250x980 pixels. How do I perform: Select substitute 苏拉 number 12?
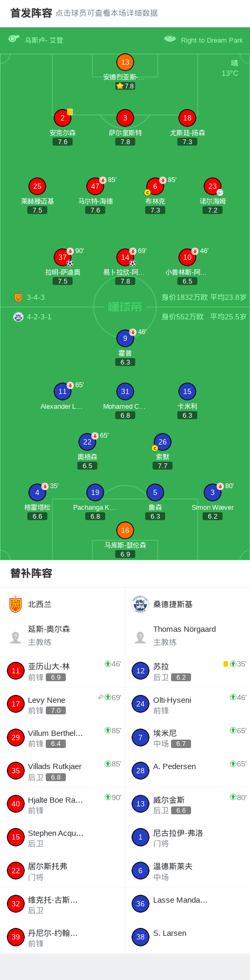pyautogui.click(x=140, y=671)
